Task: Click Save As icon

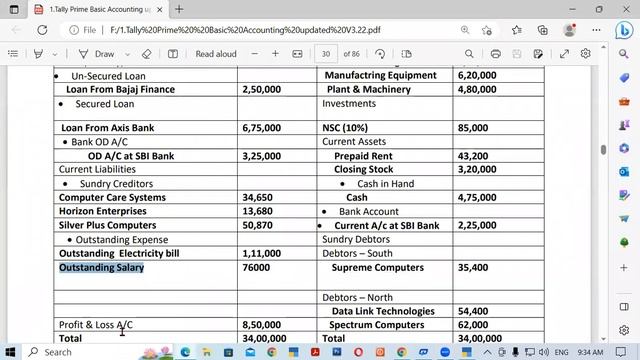Action: click(x=538, y=54)
